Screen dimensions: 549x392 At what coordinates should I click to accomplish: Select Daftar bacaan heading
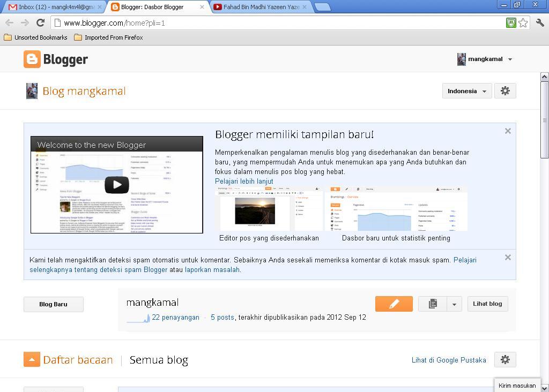(x=78, y=360)
